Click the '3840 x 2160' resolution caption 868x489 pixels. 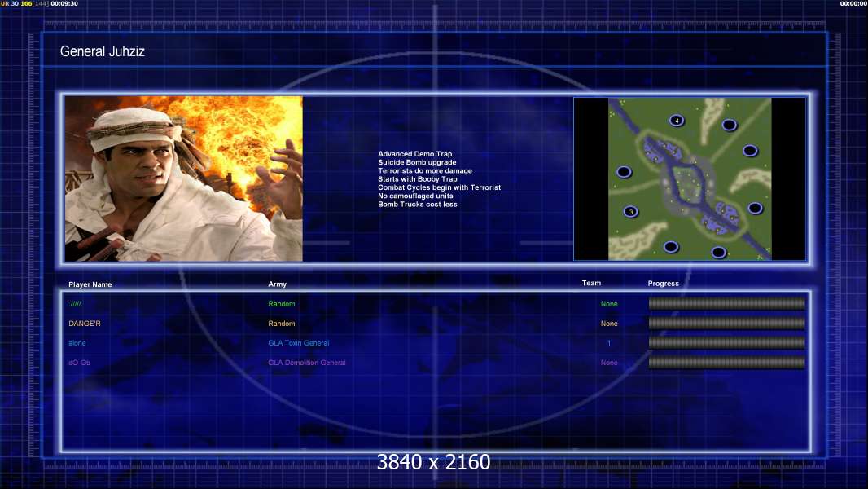click(433, 462)
